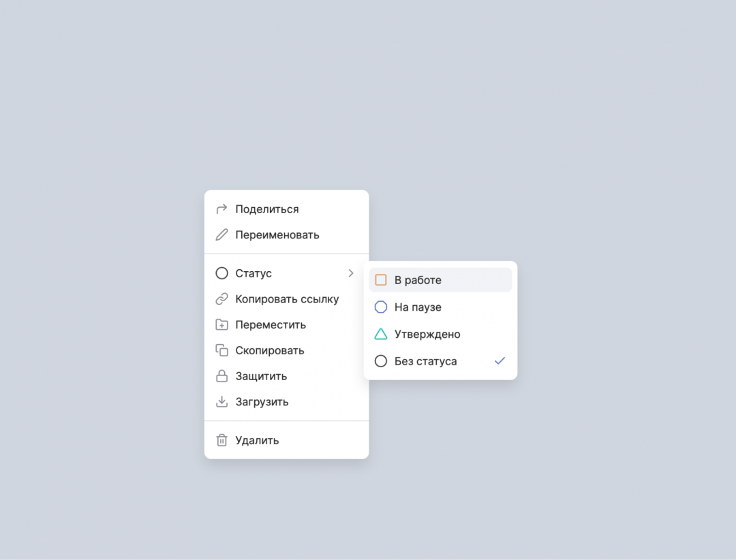The height and width of the screenshot is (560, 736).
Task: Click the orange square В работе swatch
Action: click(381, 280)
